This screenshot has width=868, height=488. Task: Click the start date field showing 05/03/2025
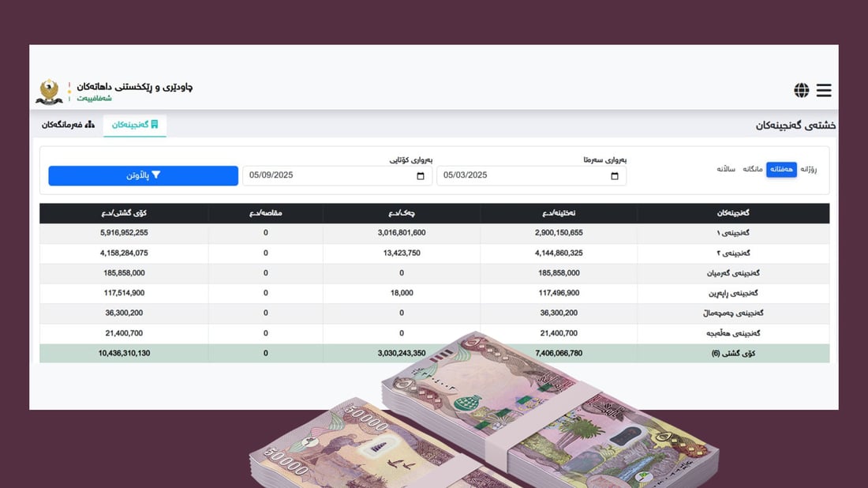click(x=531, y=175)
